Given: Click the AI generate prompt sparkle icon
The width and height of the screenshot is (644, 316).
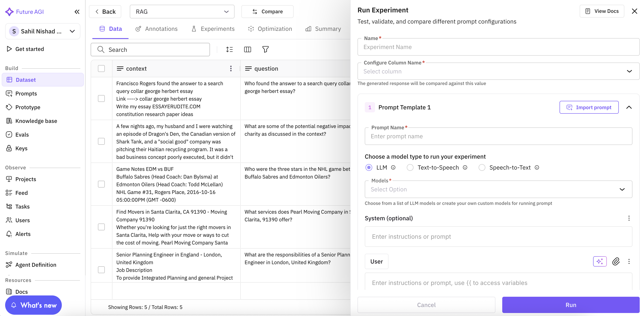Looking at the screenshot, I should 600,261.
